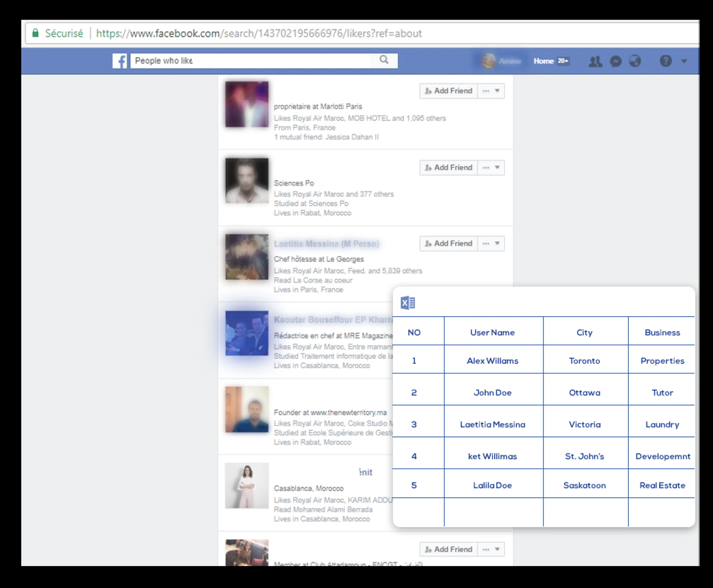The height and width of the screenshot is (588, 713).
Task: Click Kaoutar Bouseffour's profile photo thumbnail
Action: [246, 333]
